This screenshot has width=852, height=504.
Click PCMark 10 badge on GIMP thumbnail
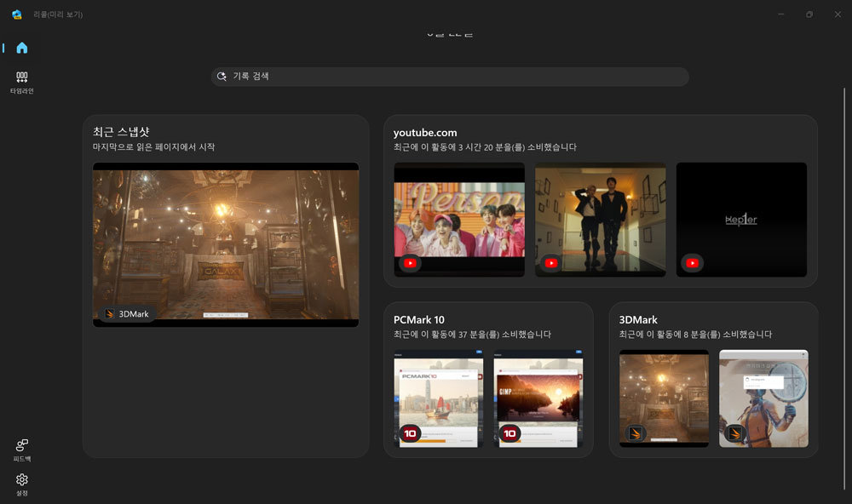[509, 433]
